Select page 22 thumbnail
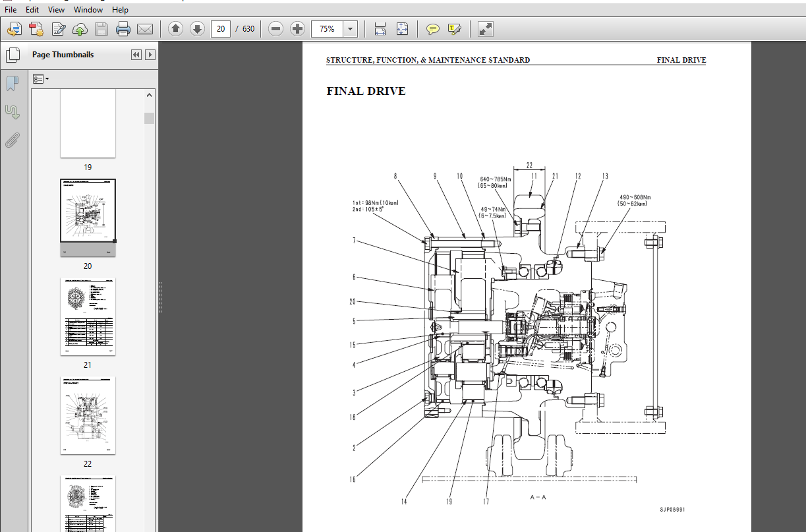Viewport: 806px width, 532px height. pos(88,415)
